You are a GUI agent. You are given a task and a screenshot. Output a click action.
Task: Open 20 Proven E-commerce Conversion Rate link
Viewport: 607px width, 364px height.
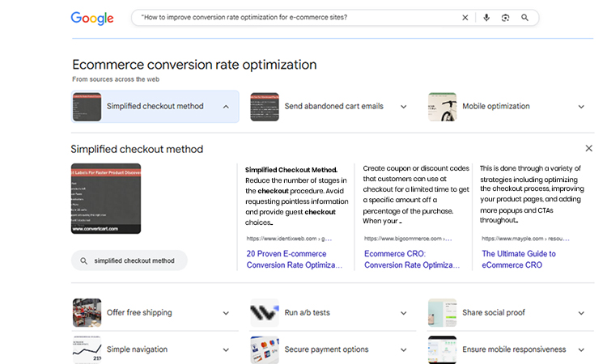click(x=295, y=259)
